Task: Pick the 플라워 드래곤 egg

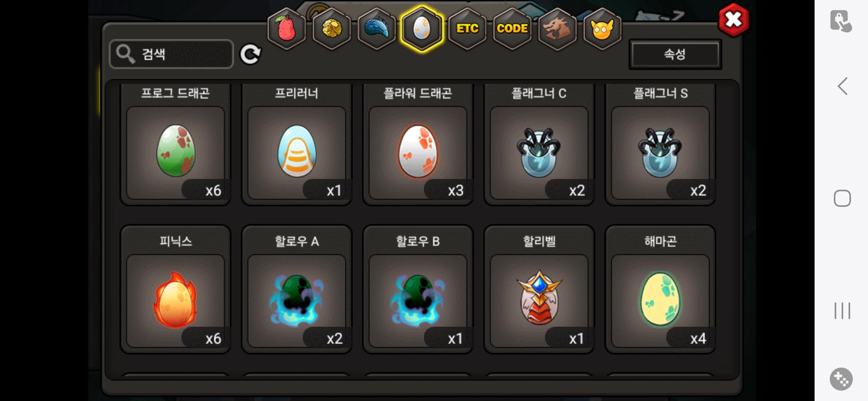Action: click(x=418, y=145)
